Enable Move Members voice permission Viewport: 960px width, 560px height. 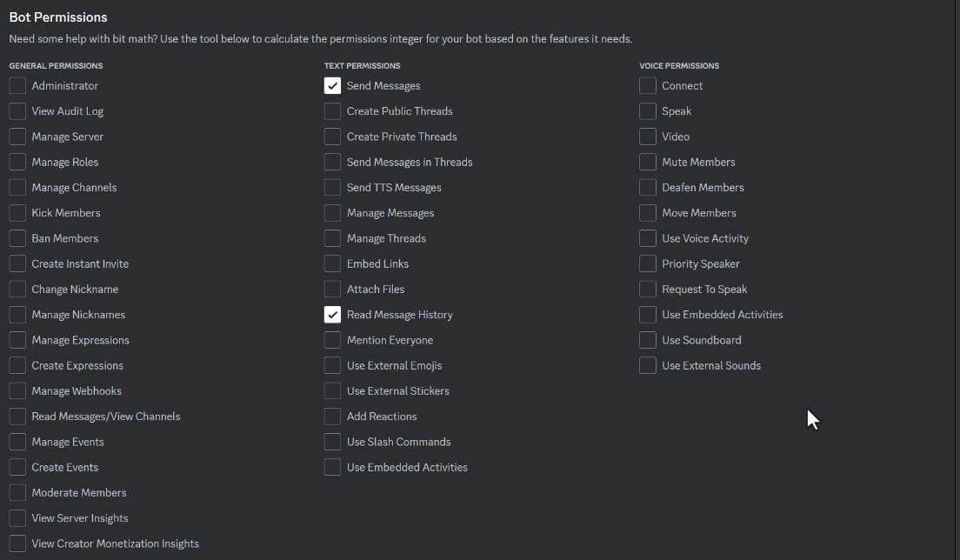point(647,212)
